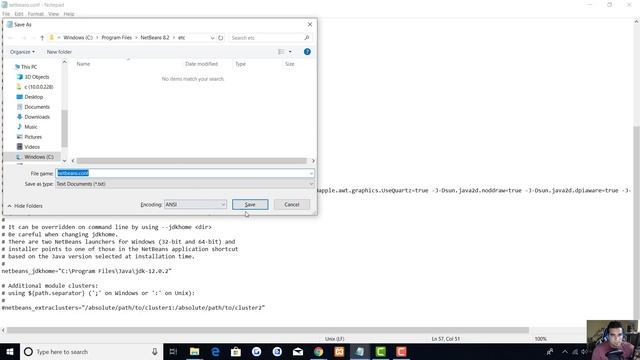This screenshot has height=360, width=640.
Task: Expand the address bar previous locations dropdown
Action: point(212,38)
